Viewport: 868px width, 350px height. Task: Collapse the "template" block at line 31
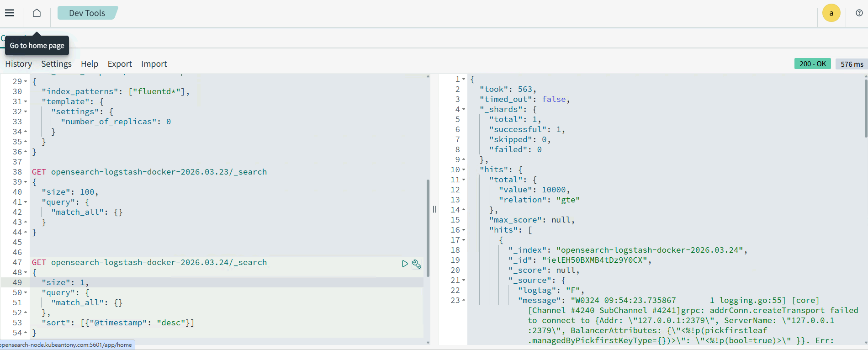tap(26, 101)
